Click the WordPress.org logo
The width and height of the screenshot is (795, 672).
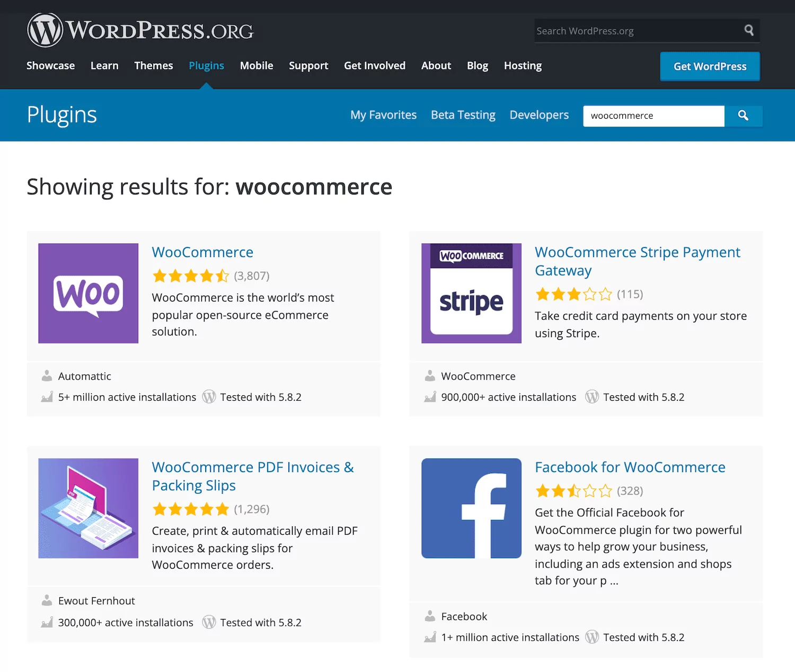click(140, 29)
